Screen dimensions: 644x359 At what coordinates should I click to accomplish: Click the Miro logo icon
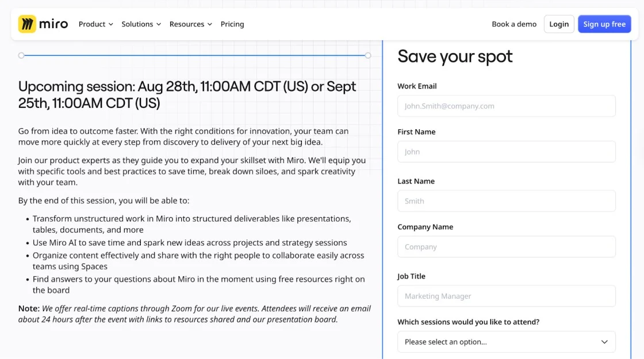(x=27, y=24)
